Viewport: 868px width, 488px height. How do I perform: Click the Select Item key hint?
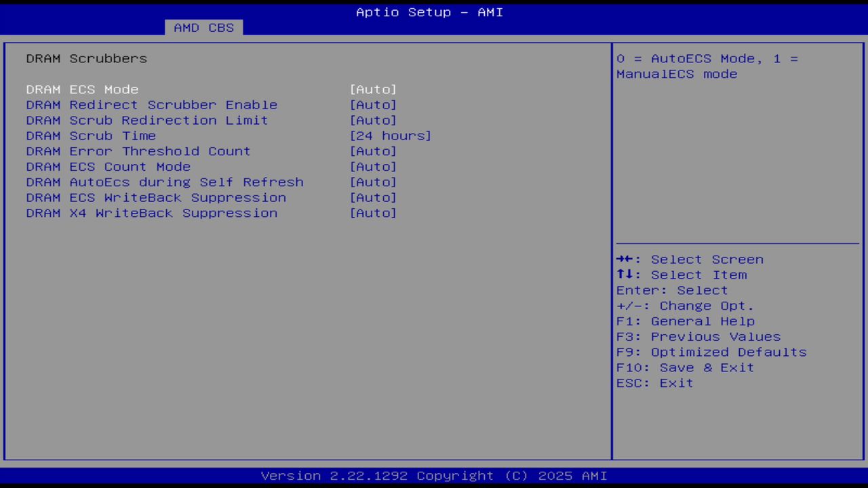(x=682, y=275)
